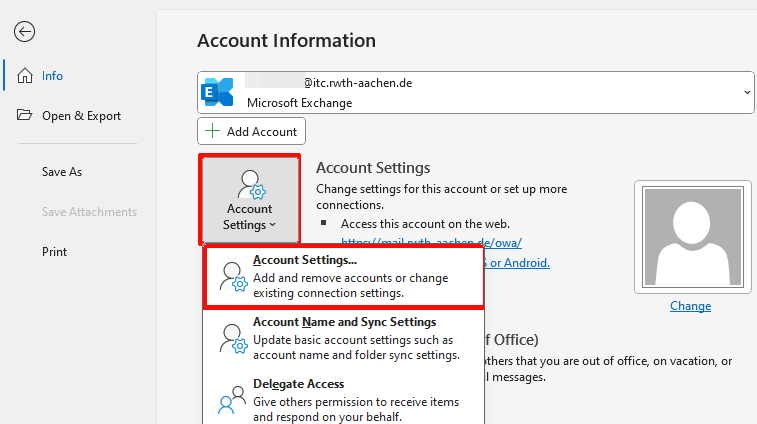757x424 pixels.
Task: Click the profile photo placeholder
Action: click(693, 237)
